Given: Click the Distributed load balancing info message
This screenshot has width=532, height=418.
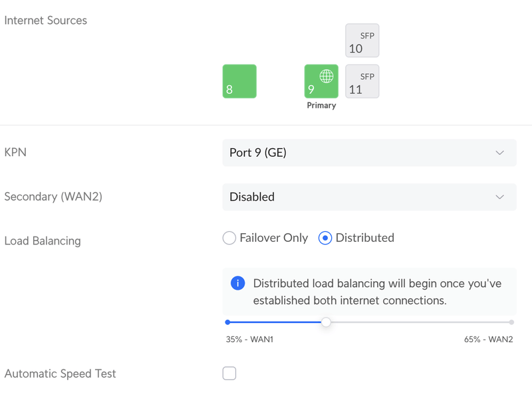Looking at the screenshot, I should (377, 292).
